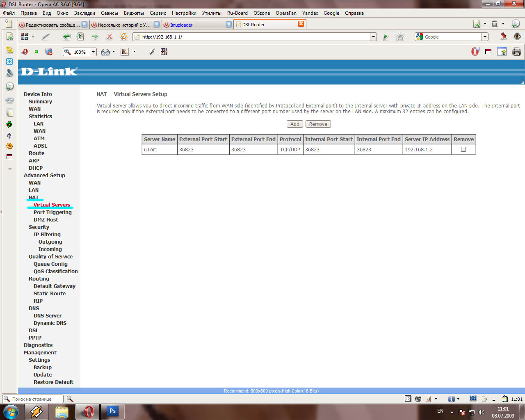Tick the Remove checkbox for uTor1
The height and width of the screenshot is (420, 525).
click(463, 150)
